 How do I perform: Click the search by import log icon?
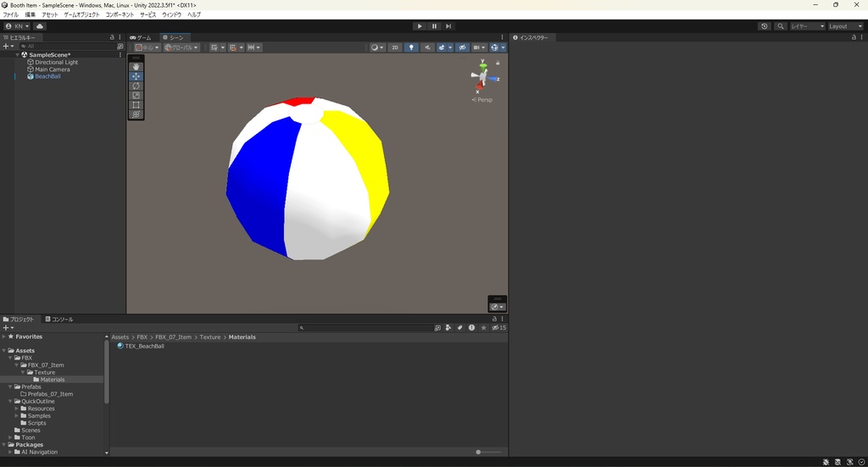pos(471,327)
